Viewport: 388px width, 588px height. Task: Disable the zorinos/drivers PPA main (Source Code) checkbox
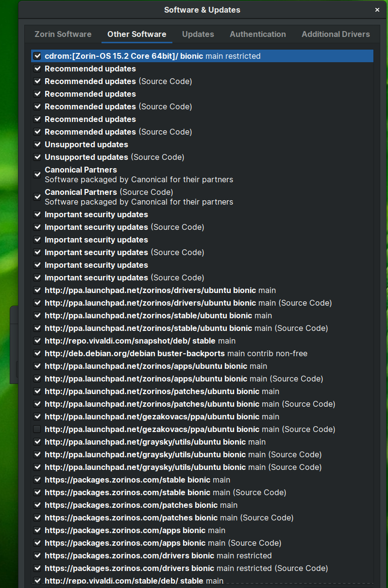[37, 303]
